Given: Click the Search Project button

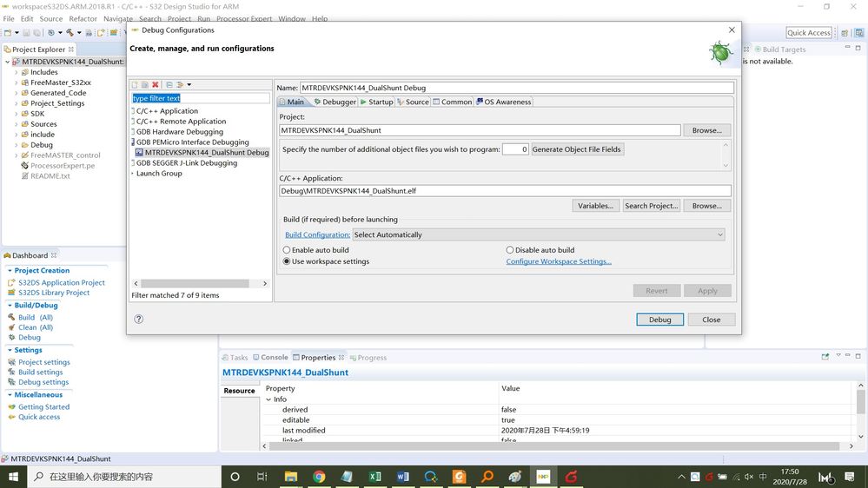Looking at the screenshot, I should tap(651, 205).
